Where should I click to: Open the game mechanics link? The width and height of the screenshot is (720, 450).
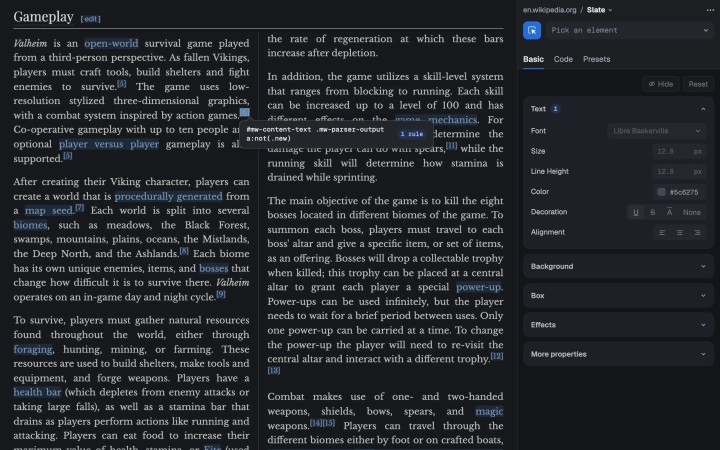coord(436,119)
